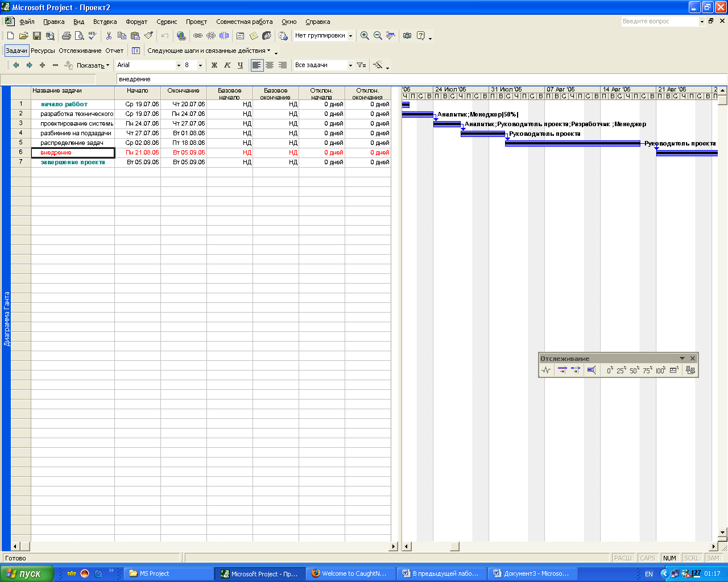Image resolution: width=728 pixels, height=582 pixels.
Task: Open the Отслеживание toolbar options arrow
Action: pyautogui.click(x=682, y=359)
